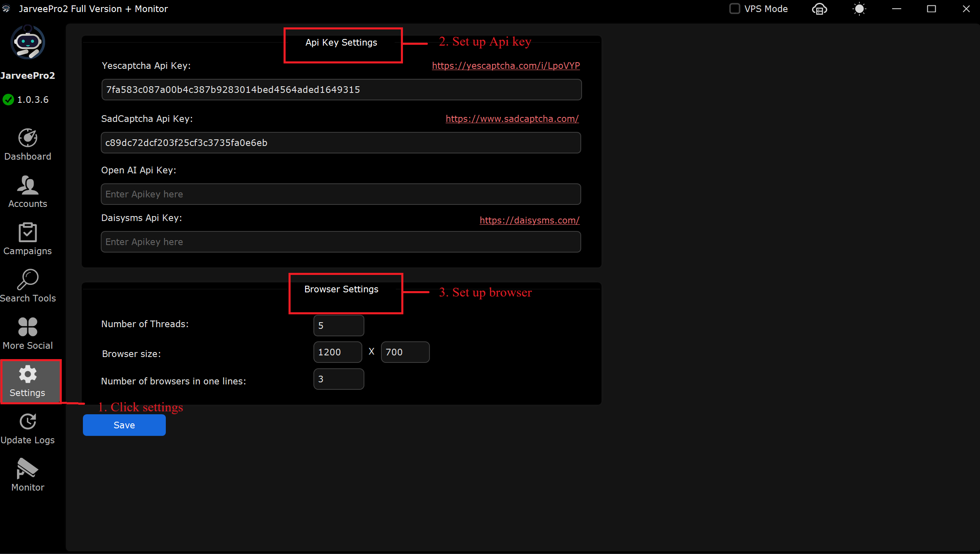Minimize the JarveePro2 window
980x554 pixels.
pos(897,9)
